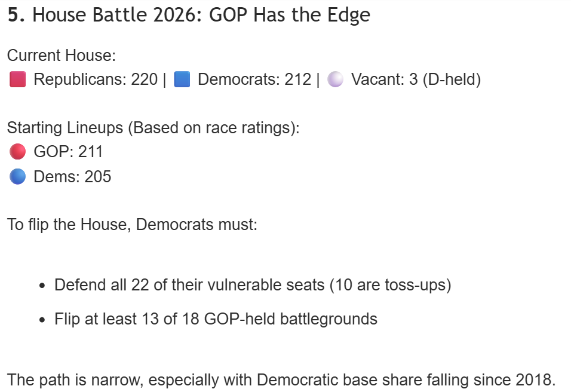571x392 pixels.
Task: Click the 'To flip the House, Democrats must:' line
Action: (x=132, y=225)
